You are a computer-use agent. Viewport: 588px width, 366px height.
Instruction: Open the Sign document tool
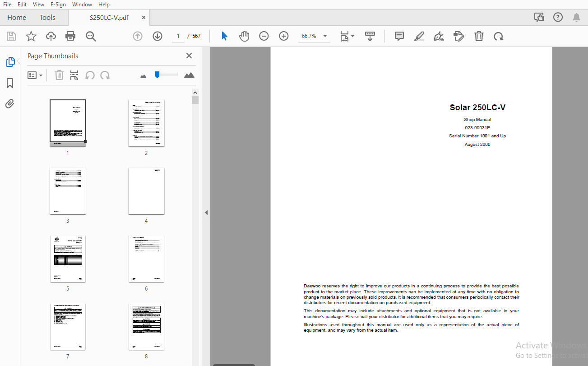[439, 36]
